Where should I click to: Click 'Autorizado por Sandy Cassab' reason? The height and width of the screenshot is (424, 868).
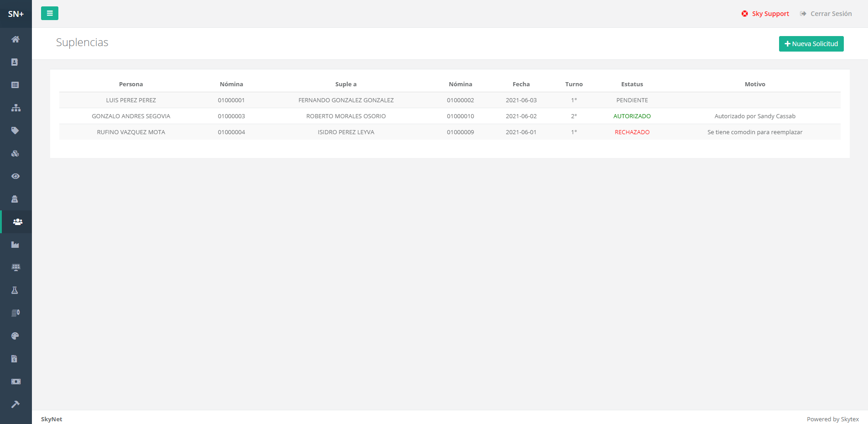pos(755,116)
